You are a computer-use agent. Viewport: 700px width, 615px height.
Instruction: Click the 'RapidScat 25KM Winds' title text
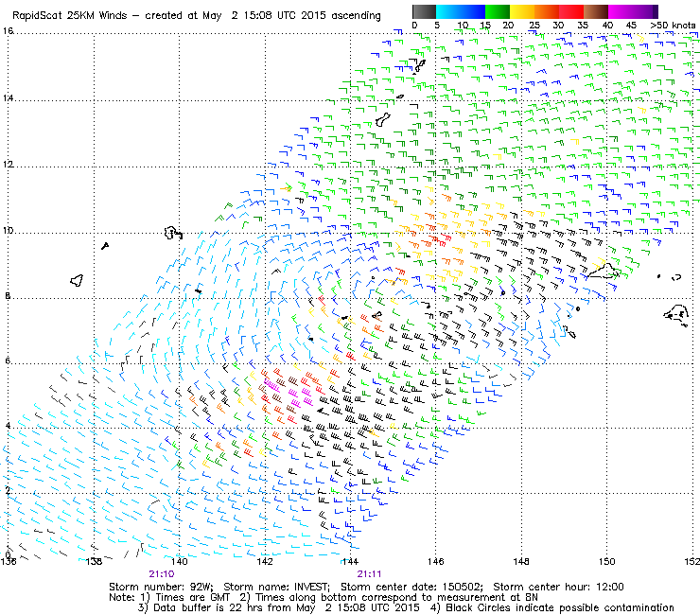pos(70,15)
